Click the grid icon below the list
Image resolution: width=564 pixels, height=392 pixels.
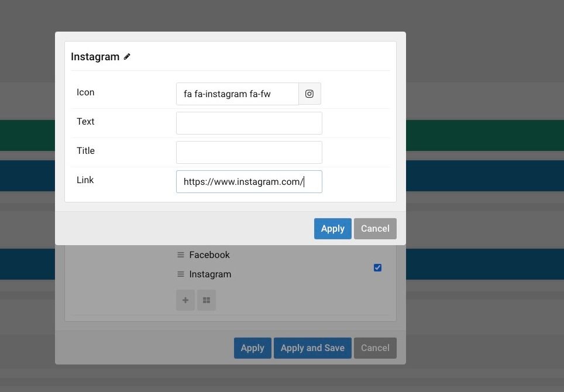coord(207,300)
